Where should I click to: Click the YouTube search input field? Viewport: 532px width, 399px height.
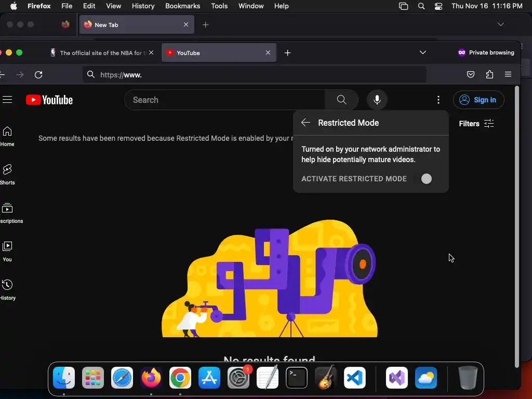225,100
